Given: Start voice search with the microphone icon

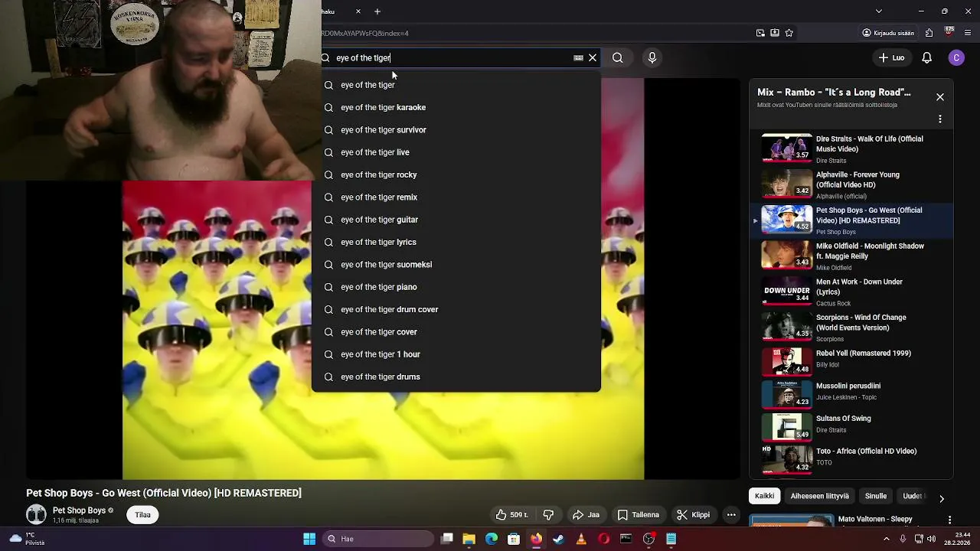Looking at the screenshot, I should coord(652,57).
